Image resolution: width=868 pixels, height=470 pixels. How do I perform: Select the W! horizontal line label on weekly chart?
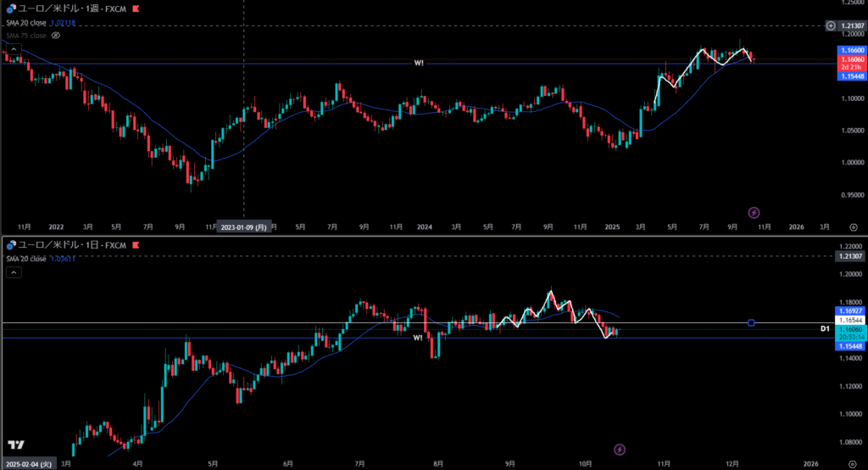pos(419,63)
